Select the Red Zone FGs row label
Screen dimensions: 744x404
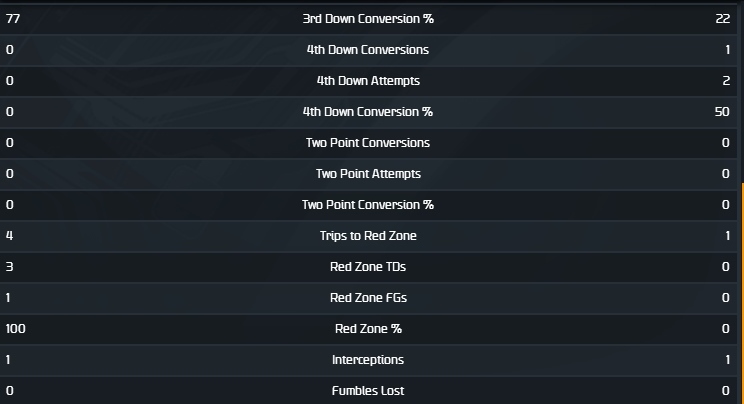click(368, 298)
